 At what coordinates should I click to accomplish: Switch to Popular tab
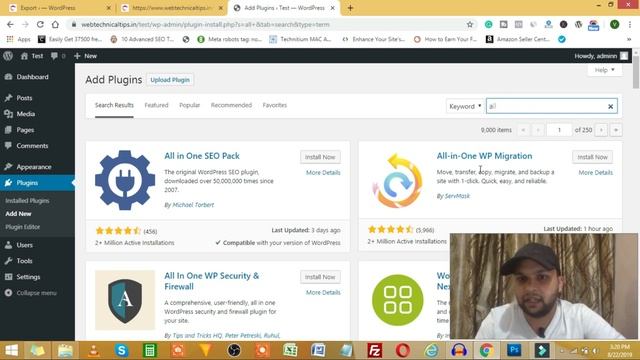(189, 105)
